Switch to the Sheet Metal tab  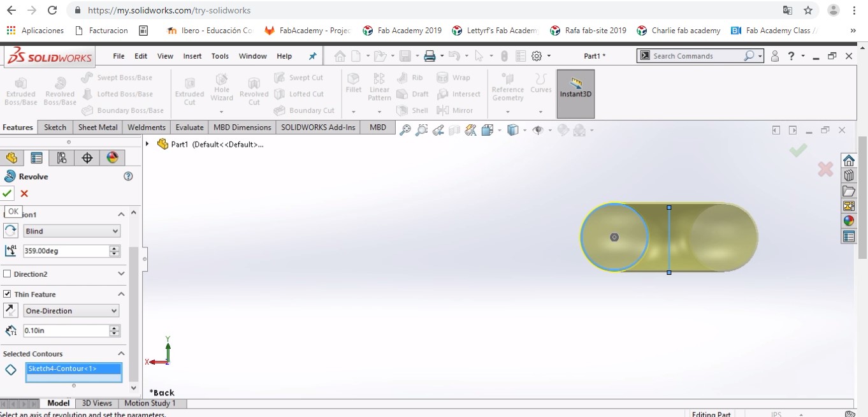click(x=98, y=127)
